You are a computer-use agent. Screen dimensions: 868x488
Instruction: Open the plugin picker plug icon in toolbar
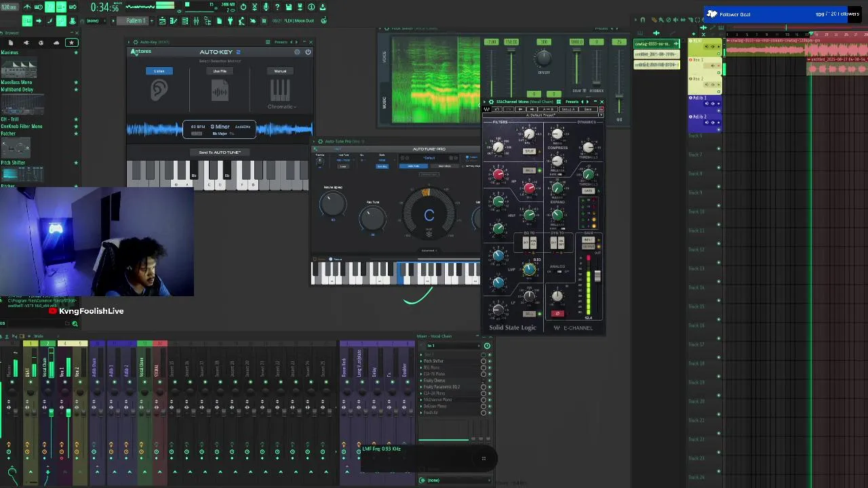click(230, 20)
